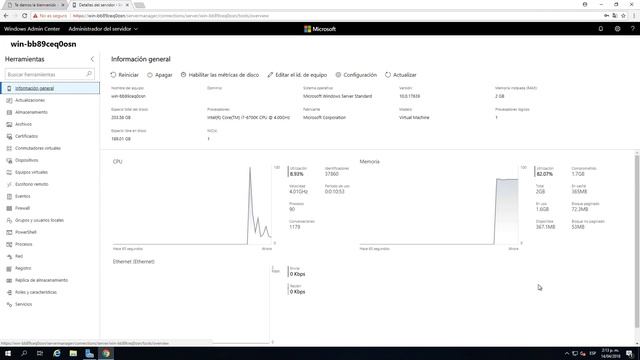This screenshot has height=360, width=640.
Task: Click the taskbar clock and date
Action: (x=611, y=353)
